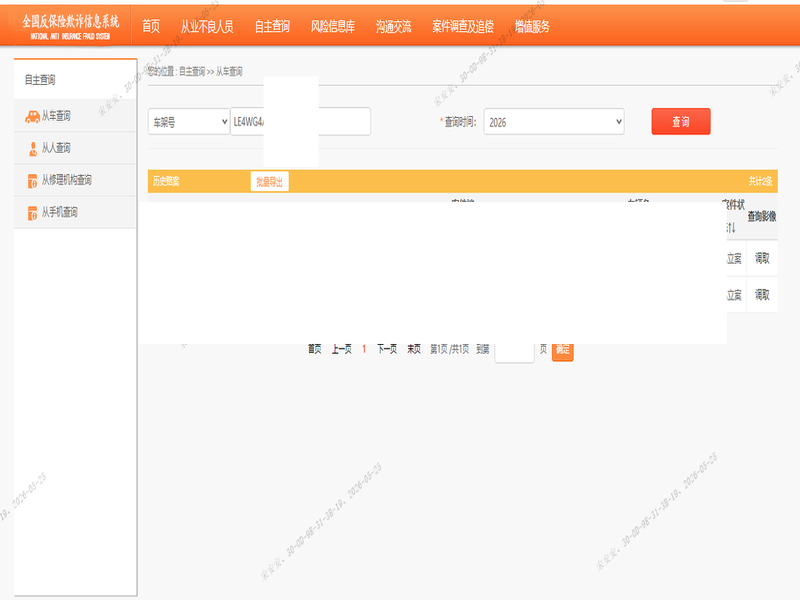
Task: Click the icon beside 从修理机构查询
Action: (33, 181)
